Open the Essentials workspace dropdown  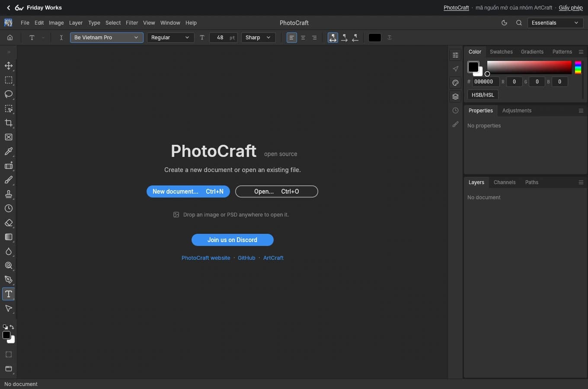click(555, 23)
